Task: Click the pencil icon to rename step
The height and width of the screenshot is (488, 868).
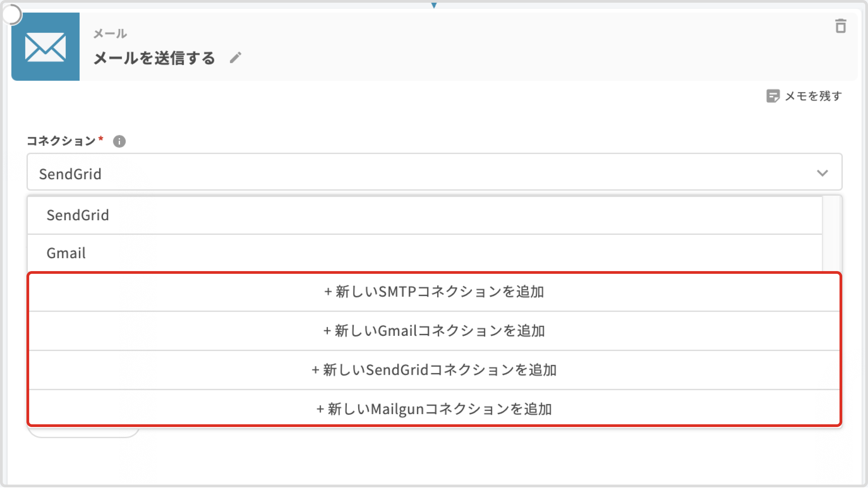Action: point(235,58)
